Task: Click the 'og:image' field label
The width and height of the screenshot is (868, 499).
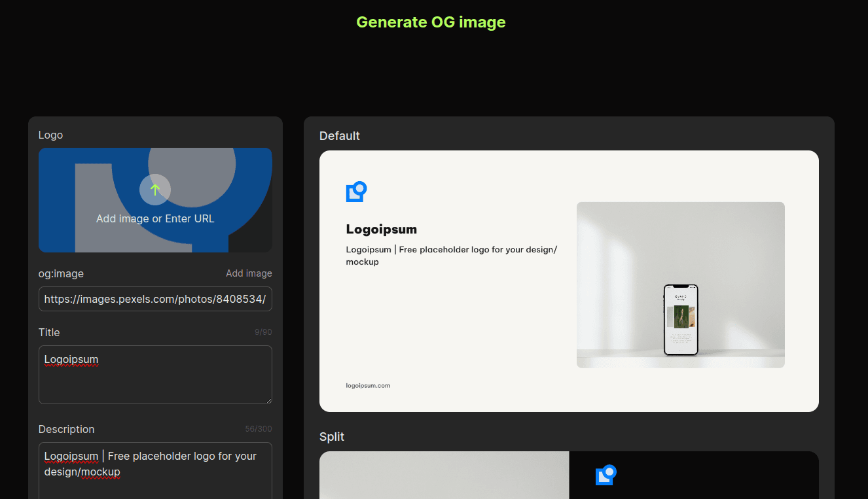Action: [x=61, y=273]
